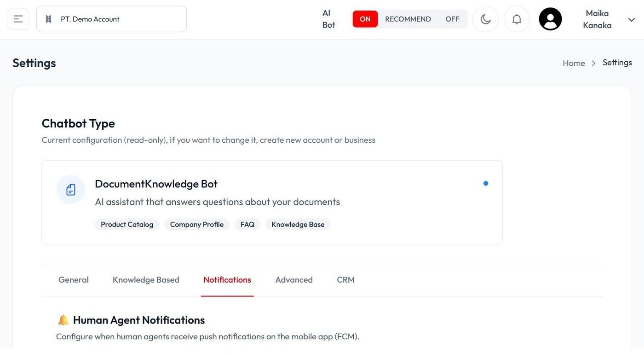The width and height of the screenshot is (644, 354).
Task: Set AI Bot to RECOMMEND
Action: coord(408,19)
